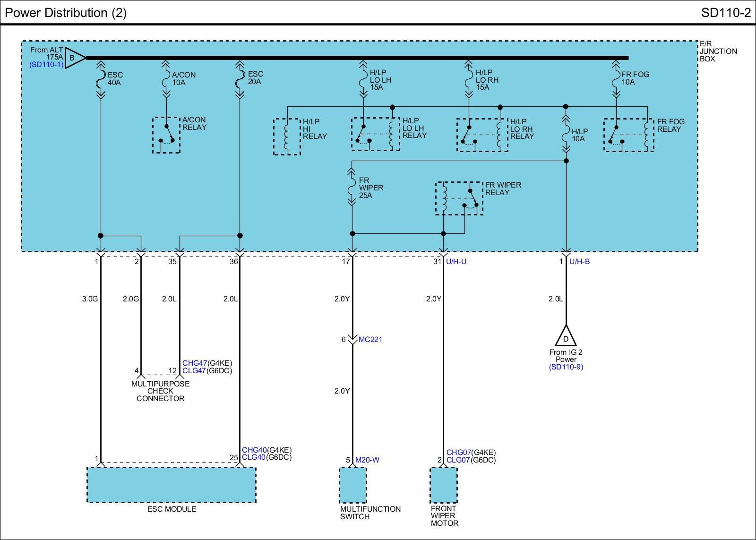This screenshot has width=756, height=540.
Task: Select the FR WIPER relay symbol
Action: click(459, 198)
